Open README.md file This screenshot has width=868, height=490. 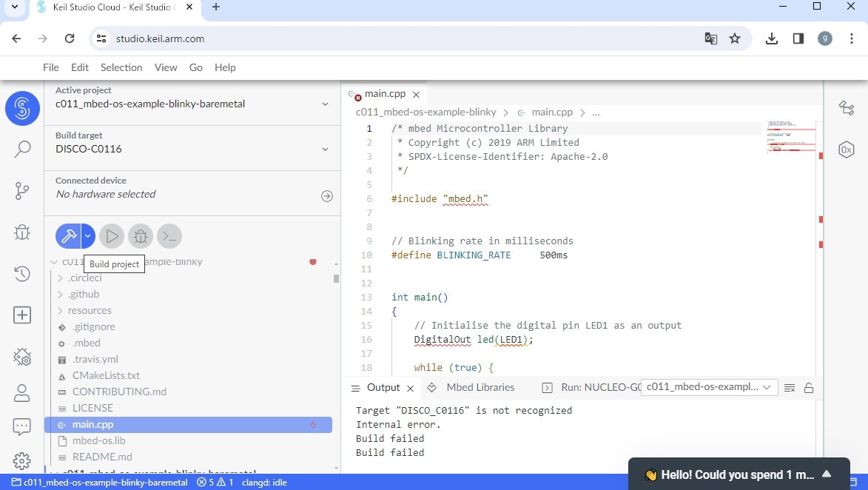click(x=102, y=457)
